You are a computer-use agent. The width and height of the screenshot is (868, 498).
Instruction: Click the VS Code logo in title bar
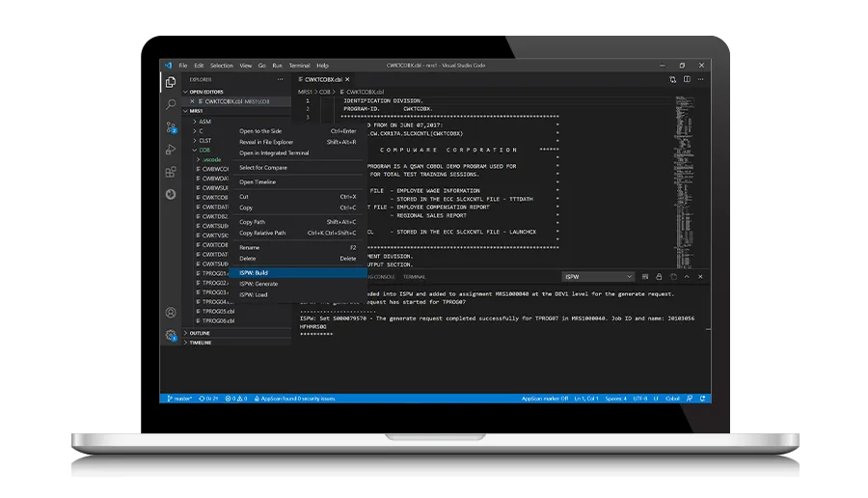point(168,66)
